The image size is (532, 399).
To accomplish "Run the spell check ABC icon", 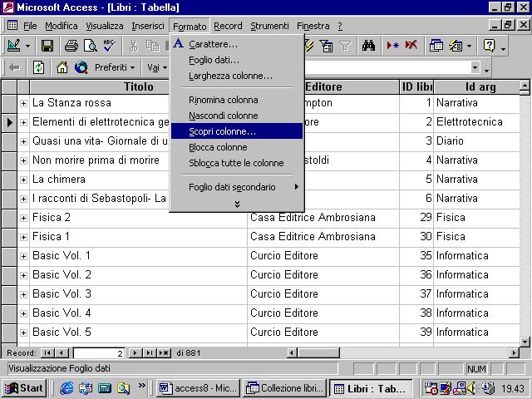I will point(109,46).
